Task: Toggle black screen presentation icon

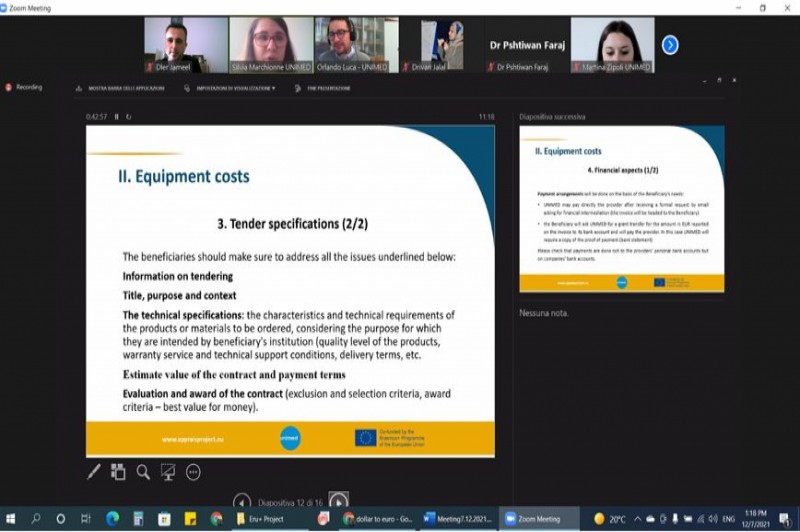Action: [168, 471]
